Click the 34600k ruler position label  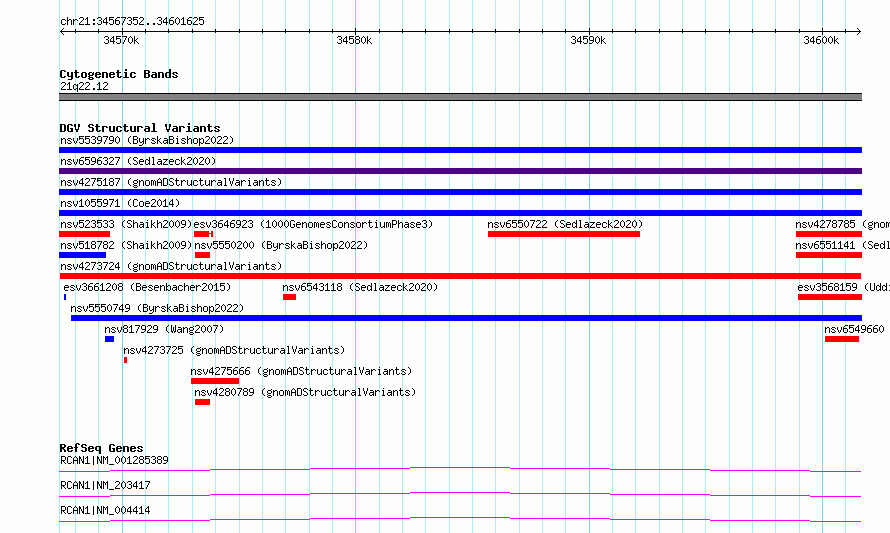click(821, 40)
